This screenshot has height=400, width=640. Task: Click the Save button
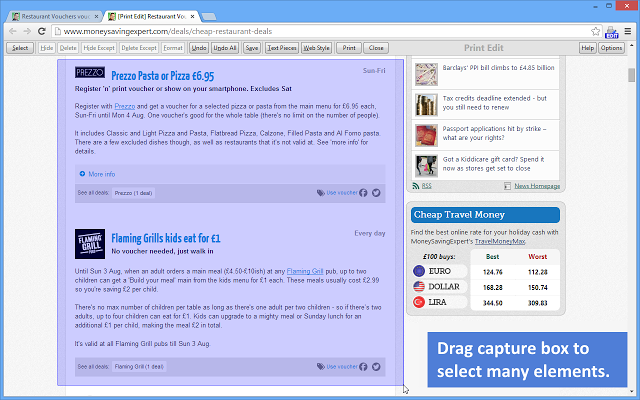[252, 48]
